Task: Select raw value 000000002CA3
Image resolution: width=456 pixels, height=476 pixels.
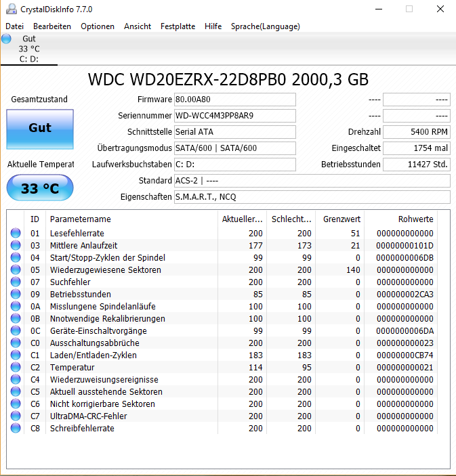Action: [405, 294]
